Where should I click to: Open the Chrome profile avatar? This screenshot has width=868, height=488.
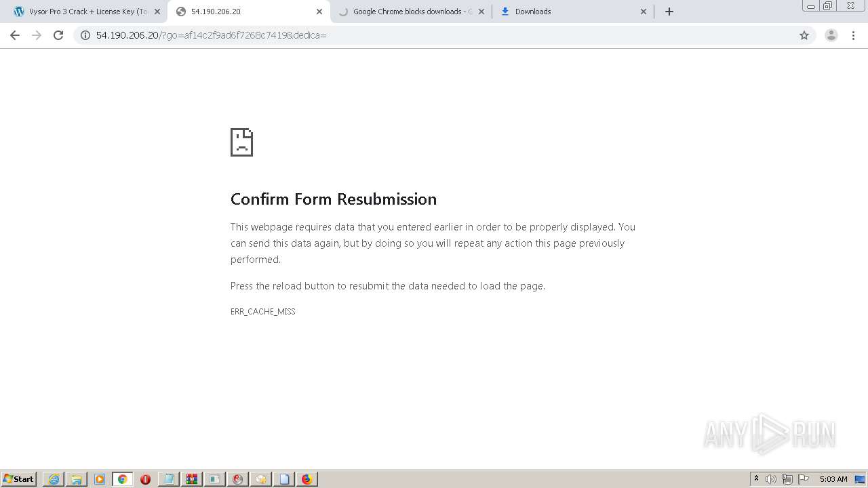pyautogui.click(x=831, y=35)
